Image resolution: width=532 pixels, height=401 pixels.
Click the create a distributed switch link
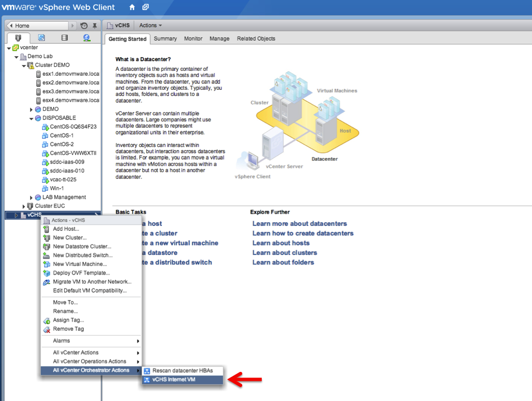point(177,262)
